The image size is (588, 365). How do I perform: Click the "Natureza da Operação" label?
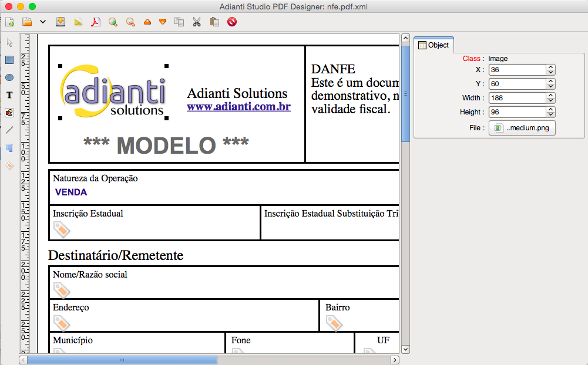pyautogui.click(x=95, y=178)
